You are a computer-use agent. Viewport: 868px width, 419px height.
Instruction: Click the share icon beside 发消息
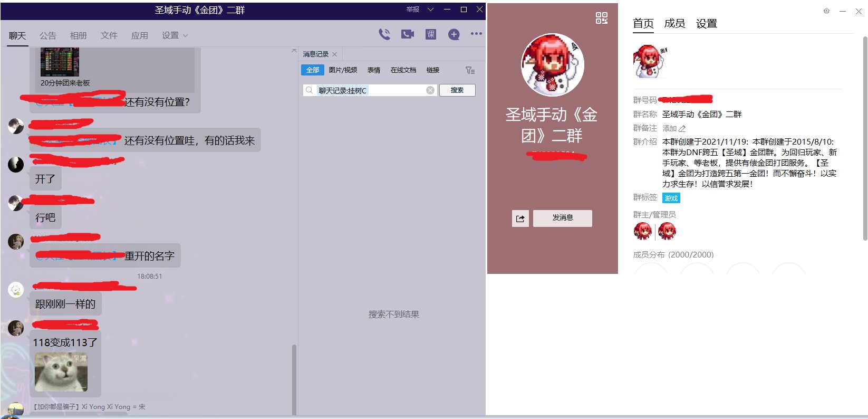click(520, 218)
